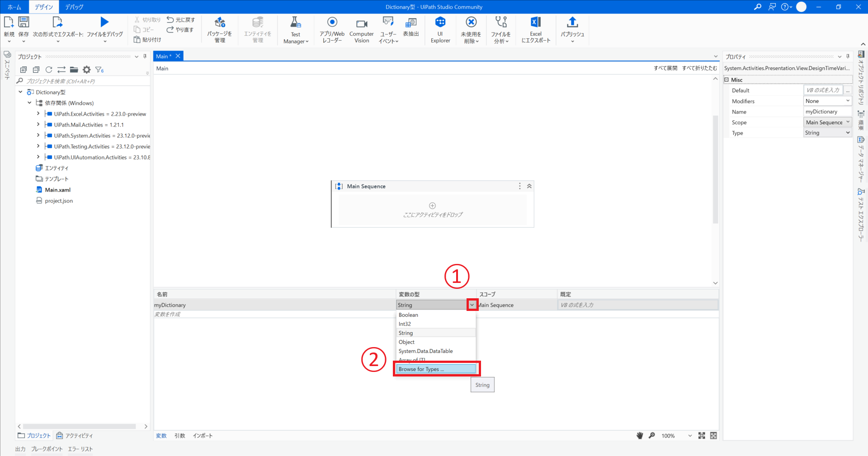Image resolution: width=868 pixels, height=456 pixels.
Task: Switch to Arguments (引数) tab
Action: point(180,436)
